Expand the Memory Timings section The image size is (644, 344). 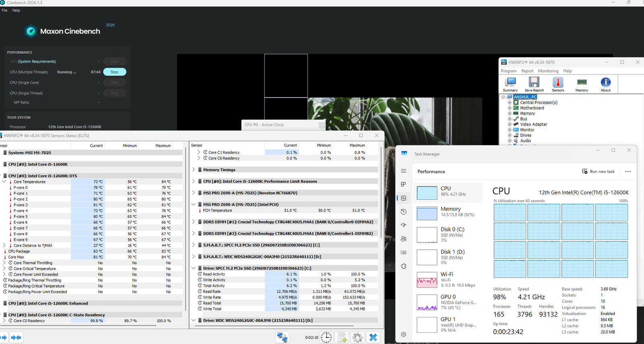(194, 170)
